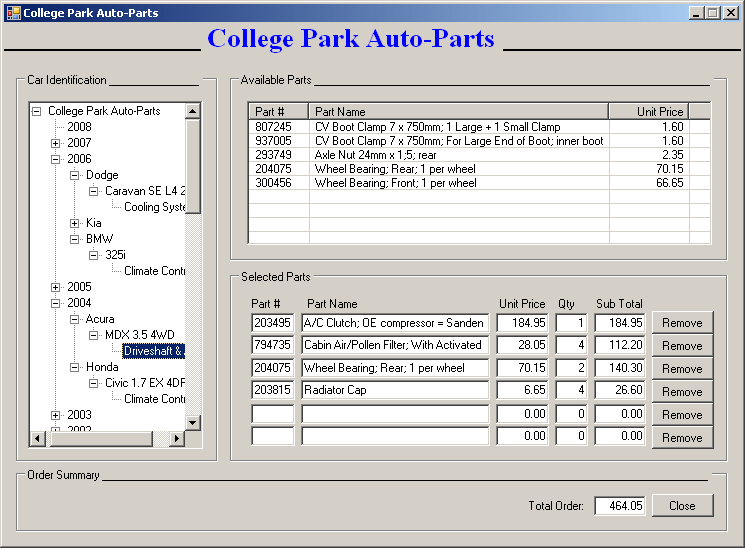The height and width of the screenshot is (548, 745).
Task: Click the Kia tree label
Action: 94,223
